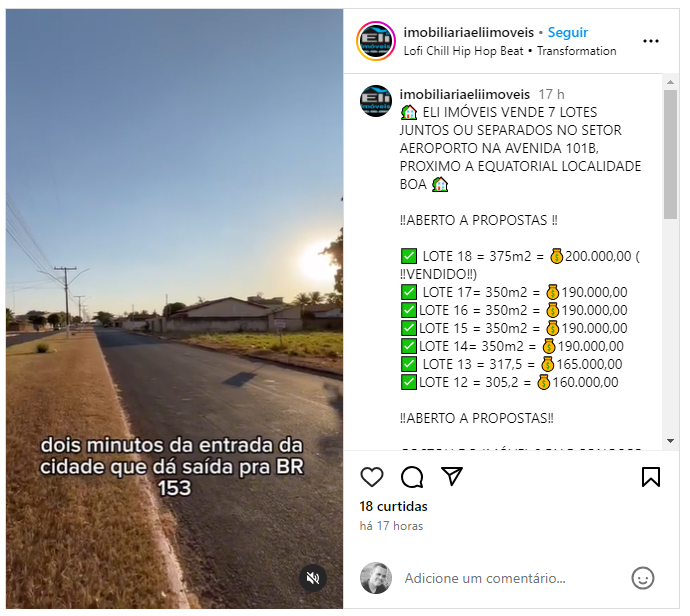
Task: Save post with bookmark icon
Action: tap(652, 478)
